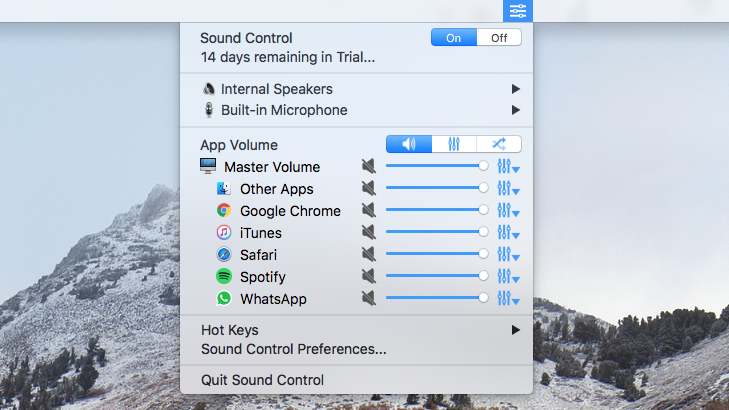Mute the Spotify speaker icon
The height and width of the screenshot is (410, 729).
(x=369, y=277)
